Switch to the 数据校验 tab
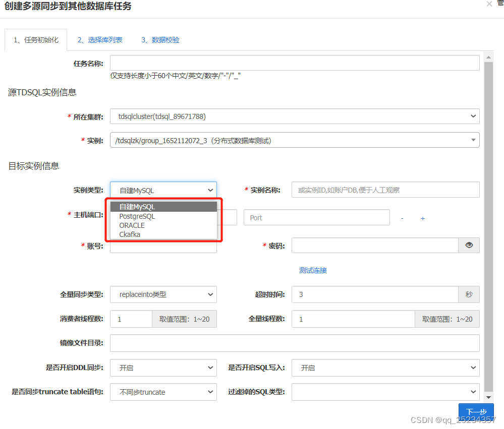The height and width of the screenshot is (429, 504). click(160, 39)
